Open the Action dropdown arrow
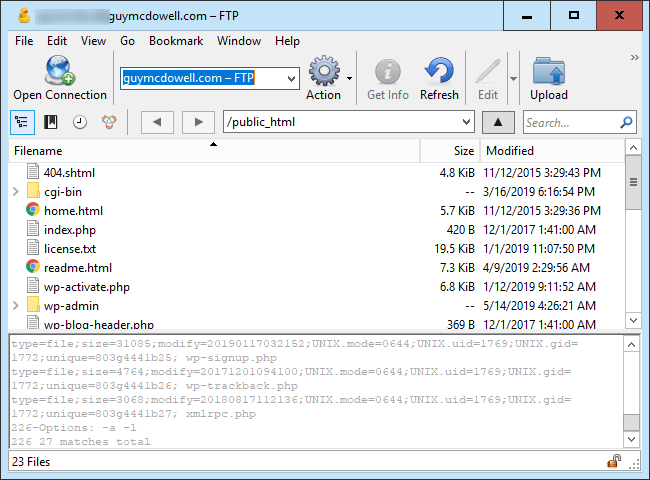 pyautogui.click(x=349, y=78)
